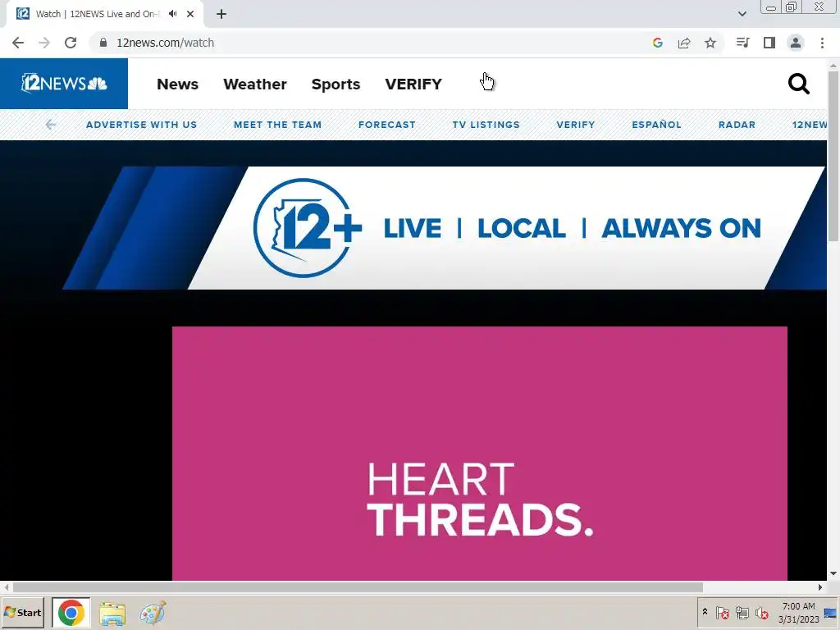The image size is (840, 630).
Task: Click left arrow in secondary nav bar
Action: pyautogui.click(x=50, y=125)
